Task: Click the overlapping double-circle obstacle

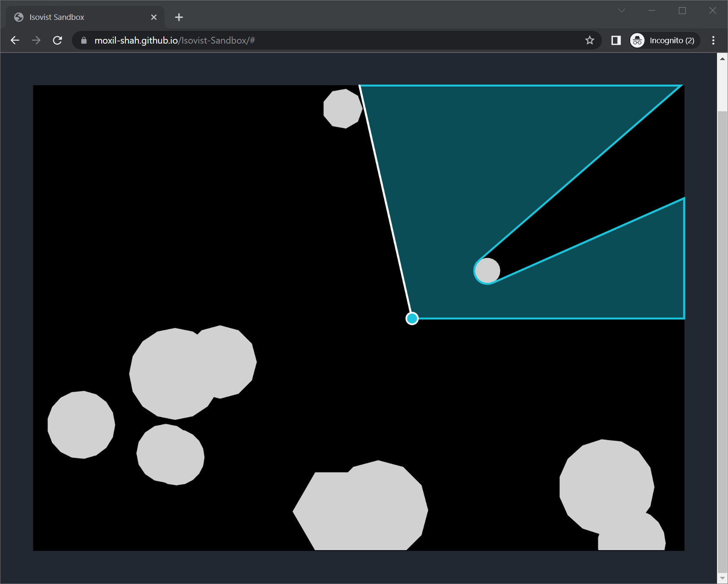Action: click(x=193, y=372)
